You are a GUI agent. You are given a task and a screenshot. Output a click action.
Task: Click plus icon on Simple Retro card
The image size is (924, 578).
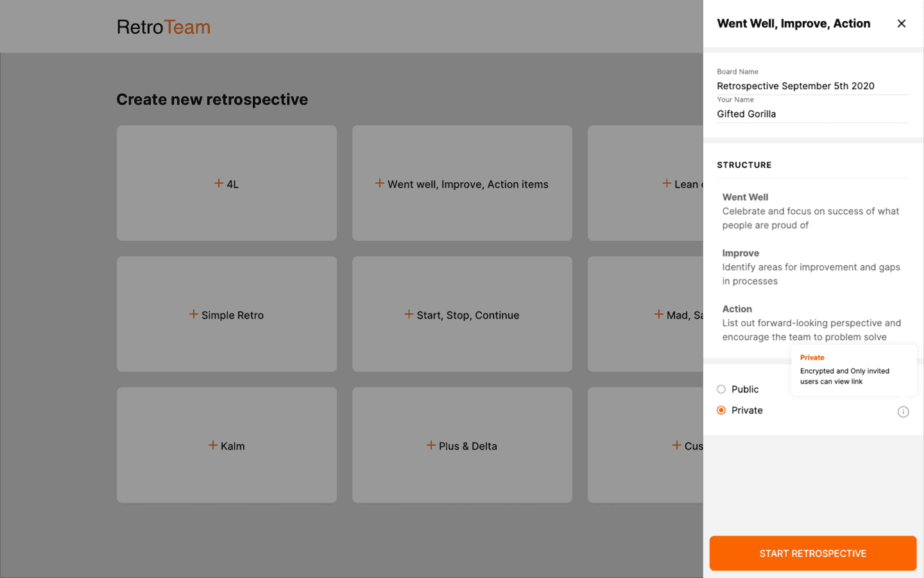tap(194, 314)
